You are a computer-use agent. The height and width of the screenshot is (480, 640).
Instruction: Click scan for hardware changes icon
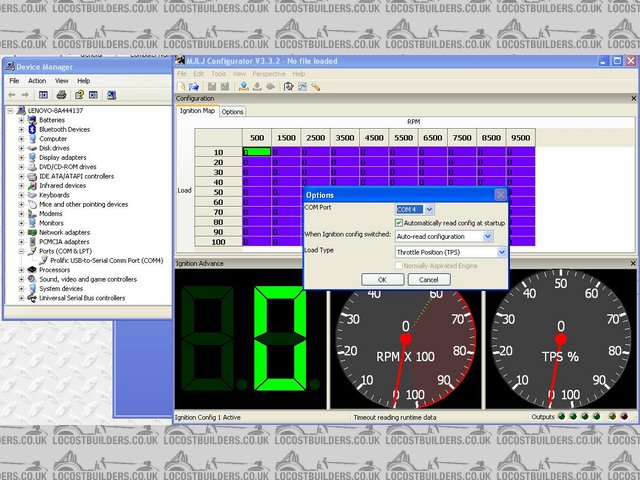109,94
